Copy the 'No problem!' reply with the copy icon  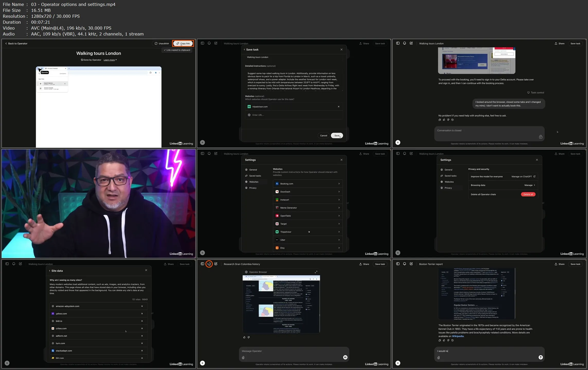(x=440, y=120)
